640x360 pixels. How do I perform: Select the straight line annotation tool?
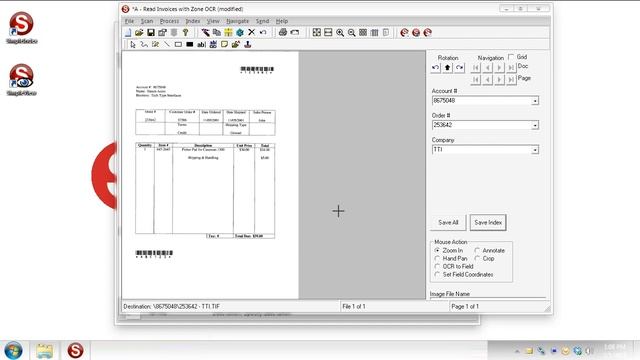167,44
